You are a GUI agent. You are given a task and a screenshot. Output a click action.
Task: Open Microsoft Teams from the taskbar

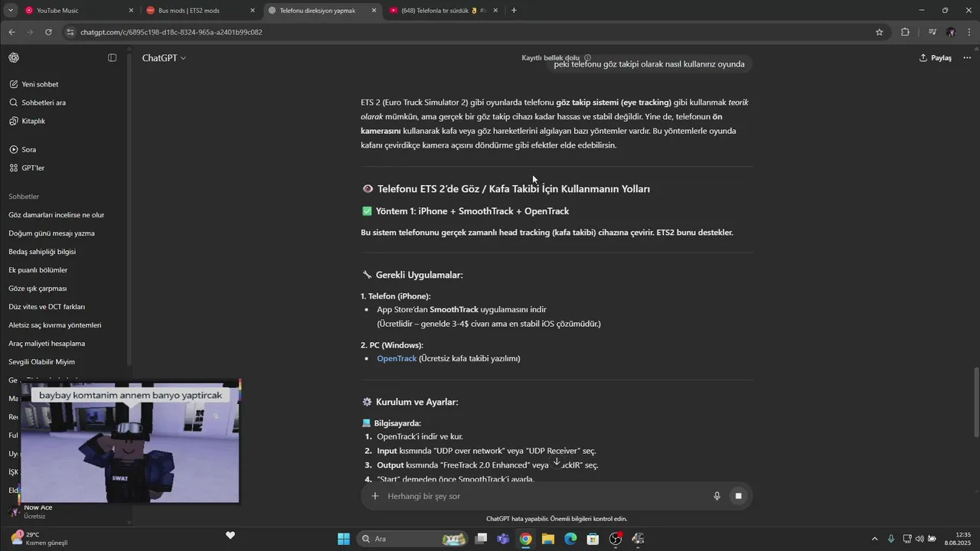click(503, 539)
